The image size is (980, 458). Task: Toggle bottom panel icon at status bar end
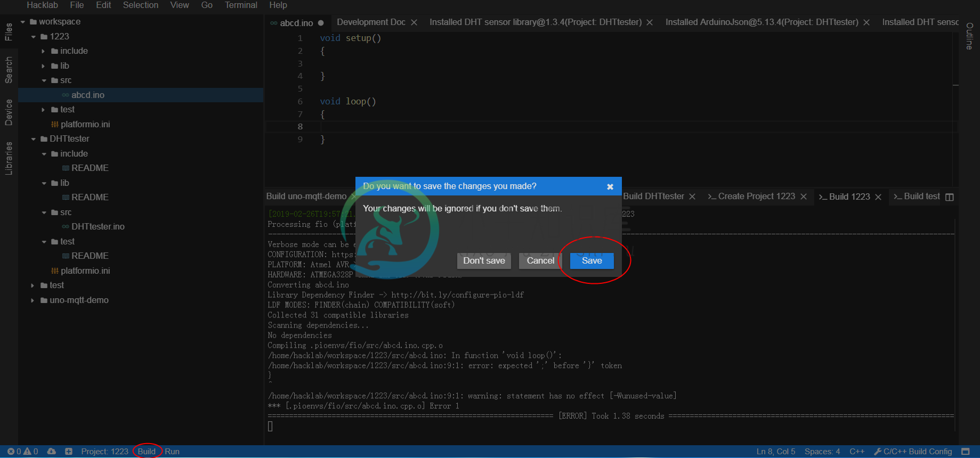pos(966,452)
